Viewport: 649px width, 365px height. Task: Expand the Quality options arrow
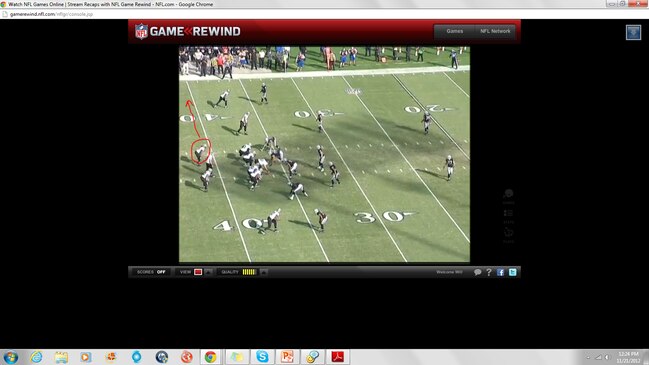pos(264,272)
